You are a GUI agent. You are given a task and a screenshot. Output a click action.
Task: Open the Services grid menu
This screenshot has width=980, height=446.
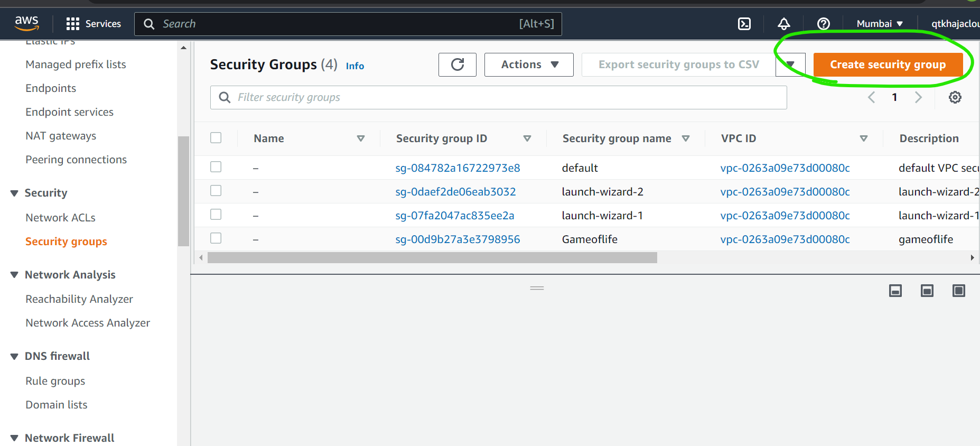tap(94, 24)
